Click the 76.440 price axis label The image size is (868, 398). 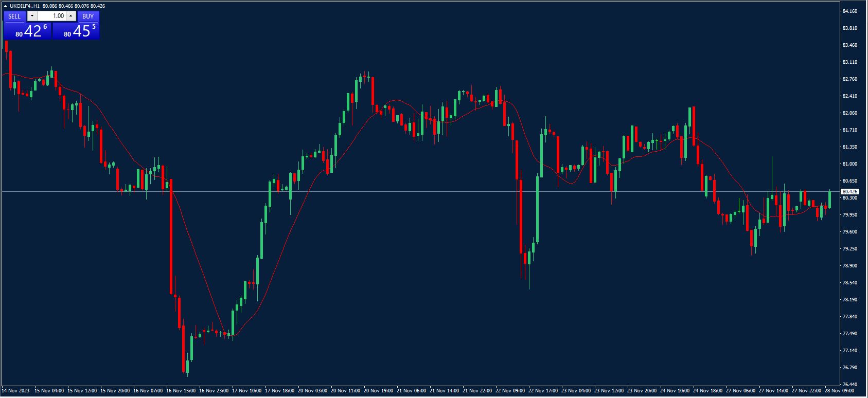[x=850, y=385]
